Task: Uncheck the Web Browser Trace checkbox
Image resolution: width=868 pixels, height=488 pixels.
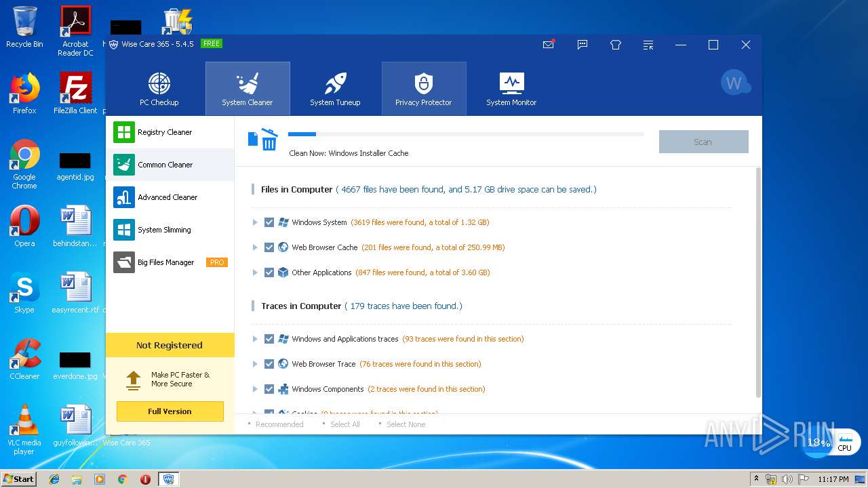Action: (x=269, y=364)
